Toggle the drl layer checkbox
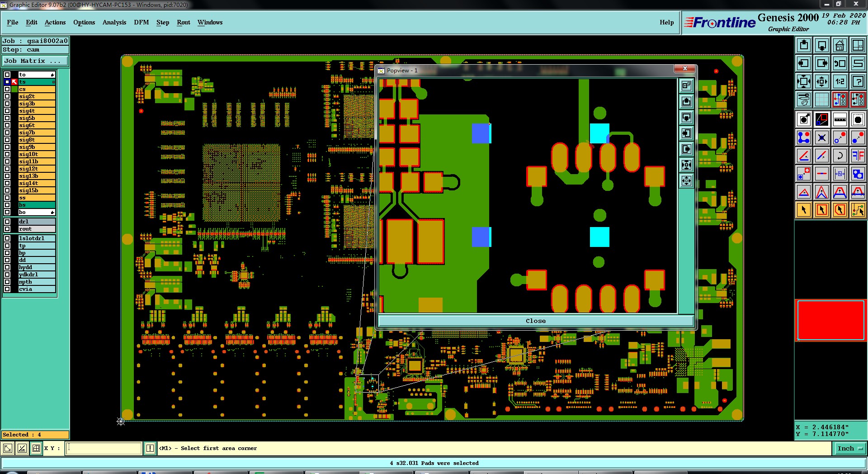 point(7,222)
